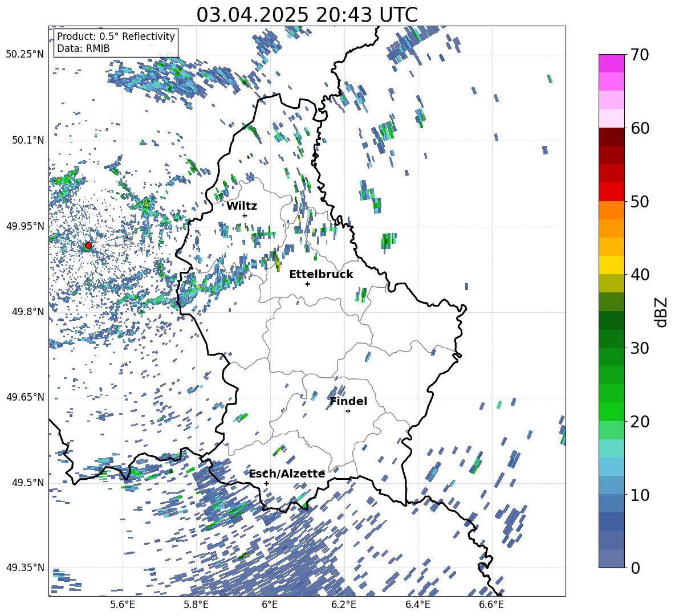The width and height of the screenshot is (675, 616).
Task: Click the Findel city label
Action: 348,401
